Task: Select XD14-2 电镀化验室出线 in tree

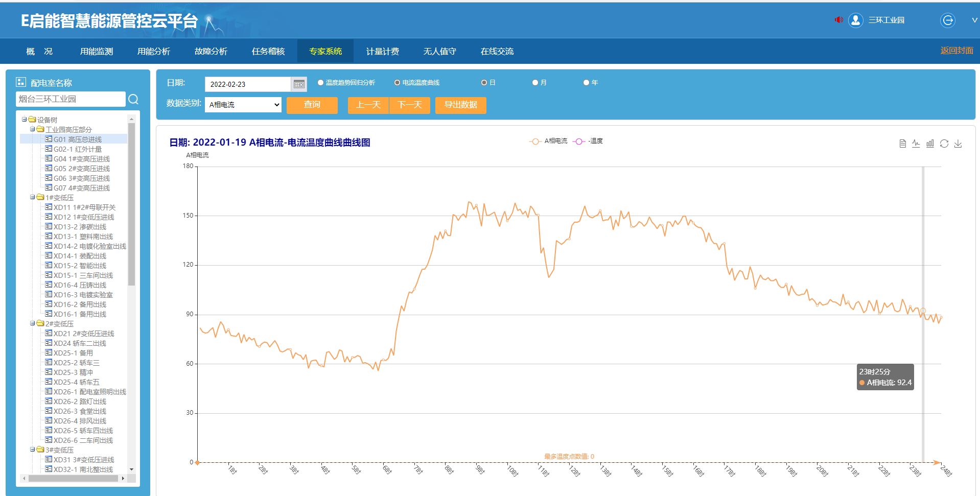Action: click(x=90, y=246)
